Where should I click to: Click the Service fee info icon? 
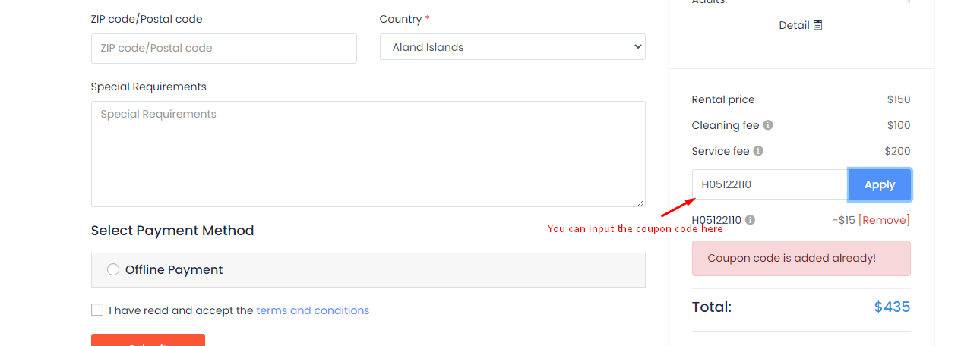click(758, 151)
